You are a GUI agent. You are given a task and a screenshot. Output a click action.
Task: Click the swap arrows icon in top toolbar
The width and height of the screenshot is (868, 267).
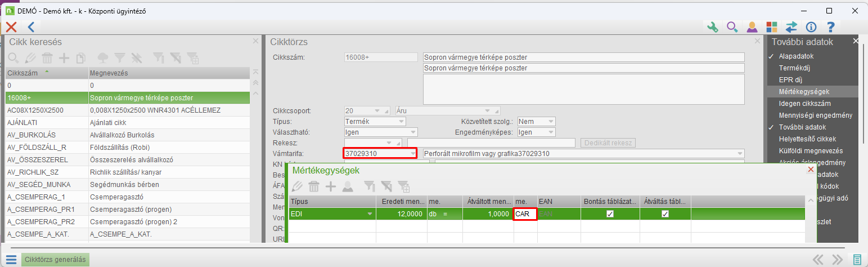791,26
